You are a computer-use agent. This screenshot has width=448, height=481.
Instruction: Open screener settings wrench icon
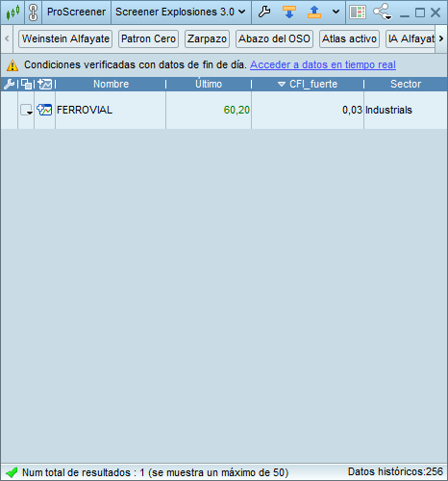point(264,13)
